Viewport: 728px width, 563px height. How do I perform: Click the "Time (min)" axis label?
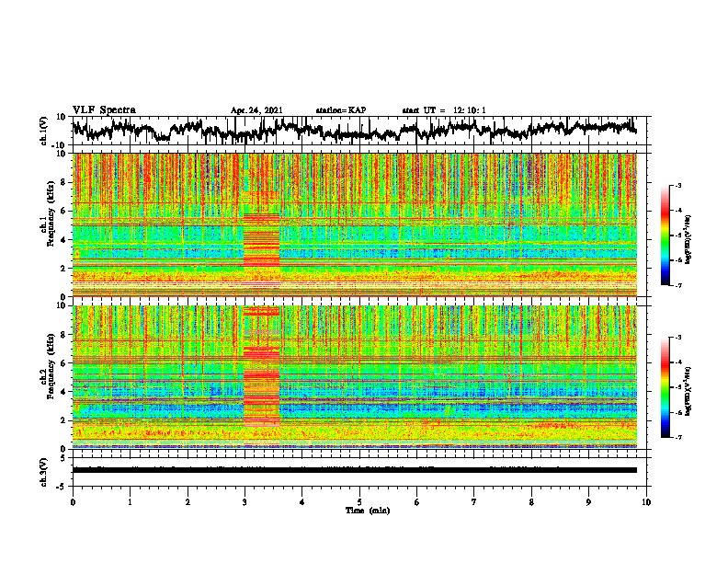(368, 511)
